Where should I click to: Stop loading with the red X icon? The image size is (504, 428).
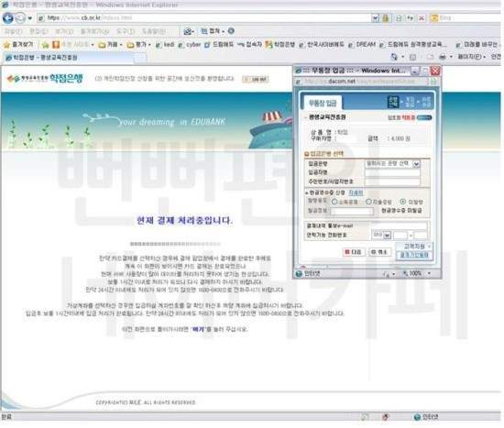tap(422, 18)
